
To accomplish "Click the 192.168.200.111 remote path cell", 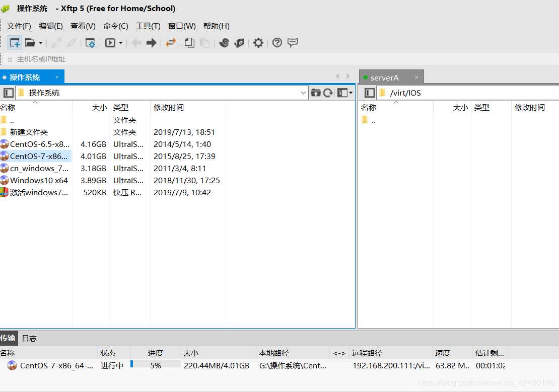I will (391, 366).
